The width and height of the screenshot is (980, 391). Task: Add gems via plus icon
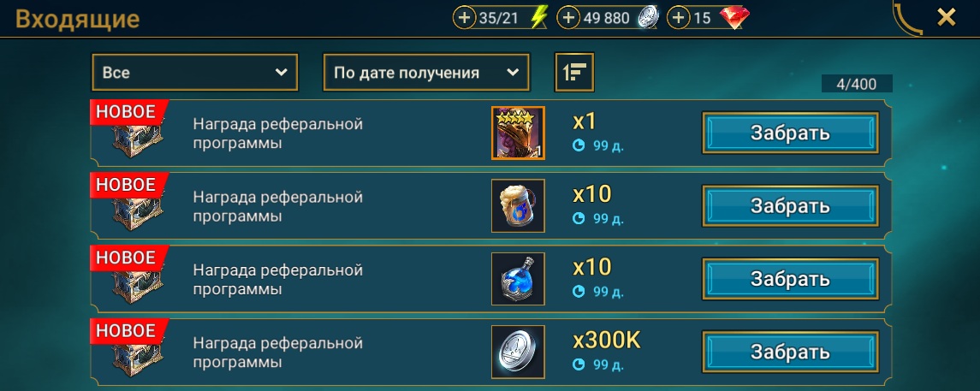click(x=678, y=18)
